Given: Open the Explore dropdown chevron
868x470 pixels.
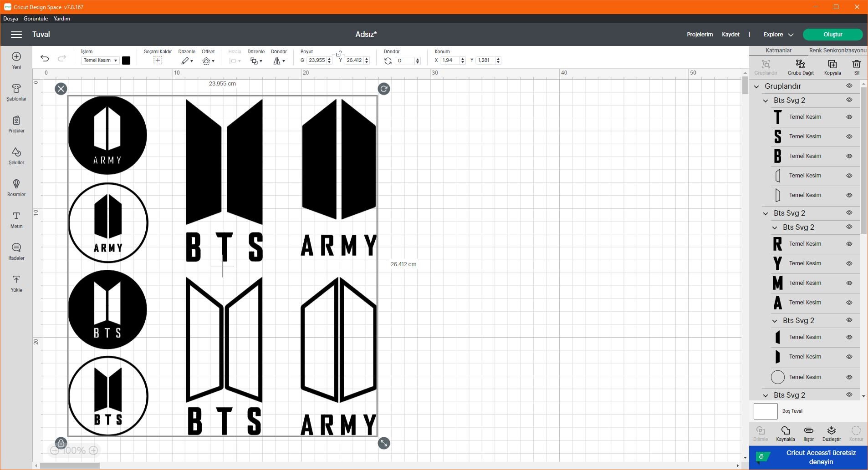Looking at the screenshot, I should pos(791,34).
